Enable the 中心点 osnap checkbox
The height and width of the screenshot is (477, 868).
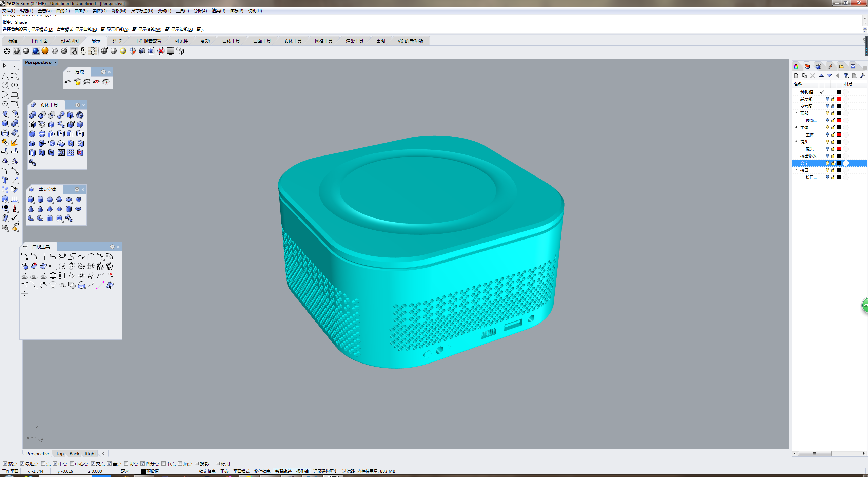[x=72, y=463]
